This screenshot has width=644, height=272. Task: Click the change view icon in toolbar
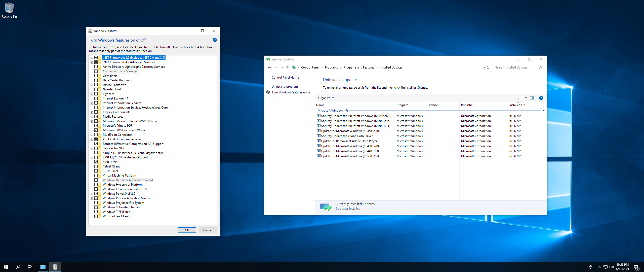coord(520,98)
